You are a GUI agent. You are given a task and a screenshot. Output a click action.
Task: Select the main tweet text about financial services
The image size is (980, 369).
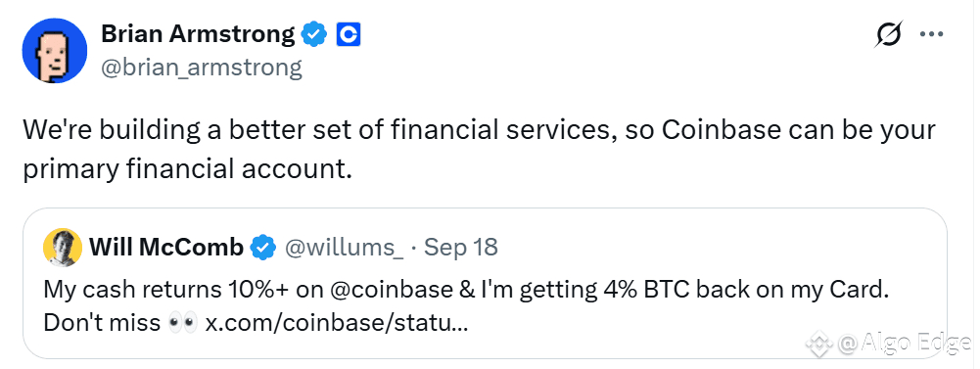click(x=479, y=150)
